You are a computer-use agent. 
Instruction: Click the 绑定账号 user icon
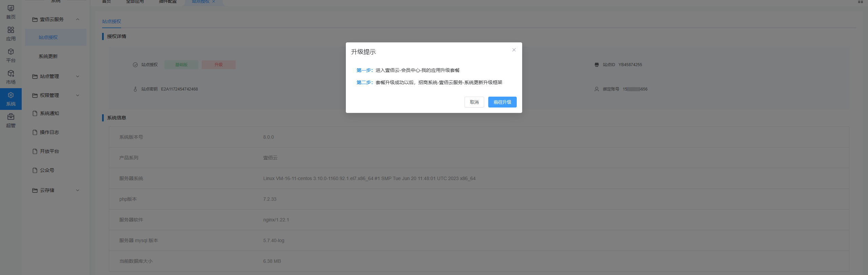(x=596, y=89)
